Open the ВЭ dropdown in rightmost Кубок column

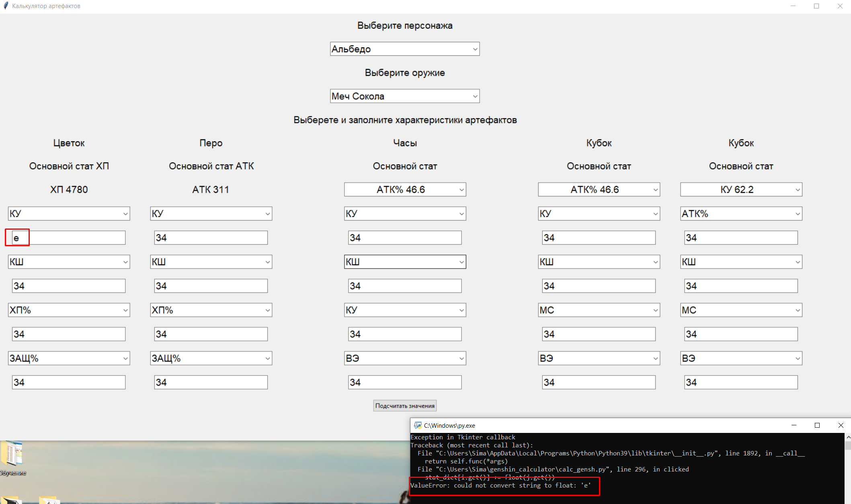740,358
